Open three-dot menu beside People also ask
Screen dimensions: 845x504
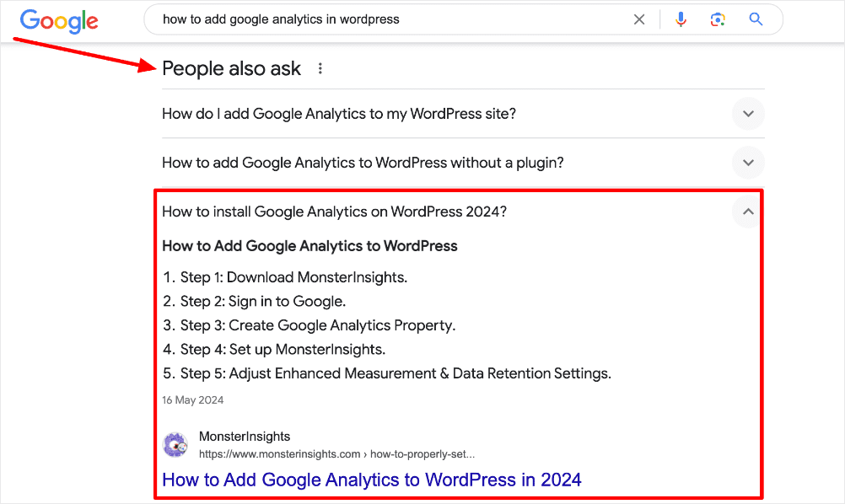pyautogui.click(x=320, y=69)
